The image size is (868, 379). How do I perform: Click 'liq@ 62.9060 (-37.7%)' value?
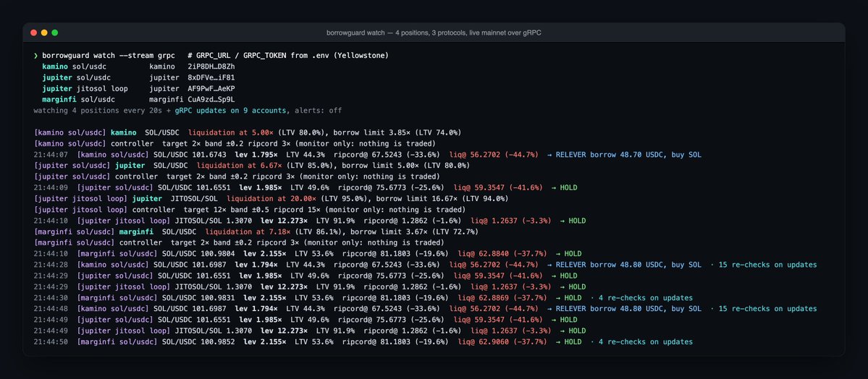pos(502,342)
